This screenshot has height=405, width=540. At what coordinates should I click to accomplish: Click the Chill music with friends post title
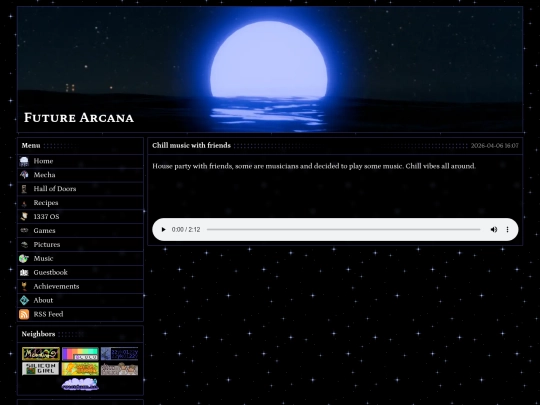191,145
